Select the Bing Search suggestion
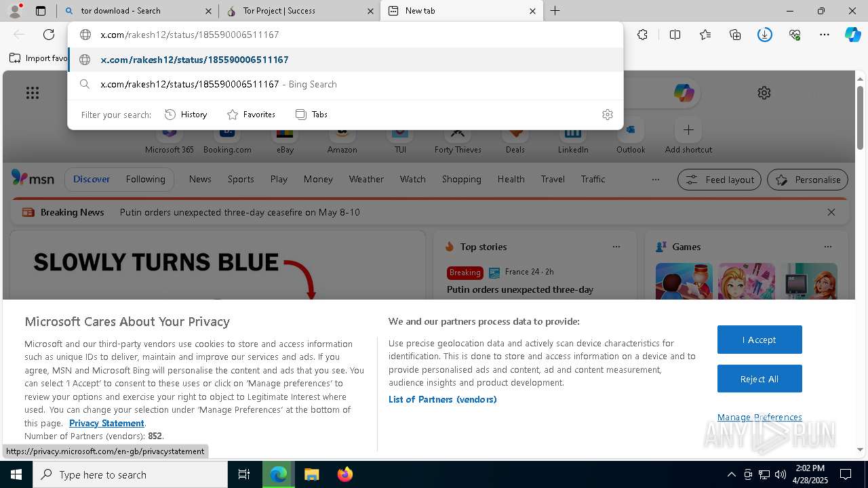Viewport: 868px width, 488px height. point(346,84)
